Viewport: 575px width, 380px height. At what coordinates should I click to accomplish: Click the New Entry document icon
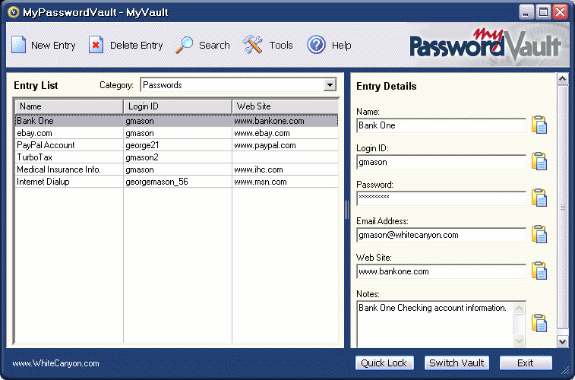click(x=18, y=45)
